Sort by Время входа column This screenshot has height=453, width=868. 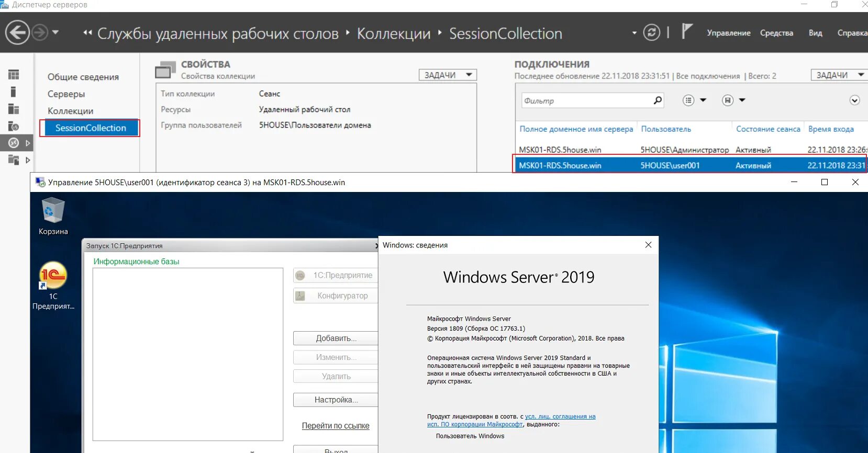831,129
